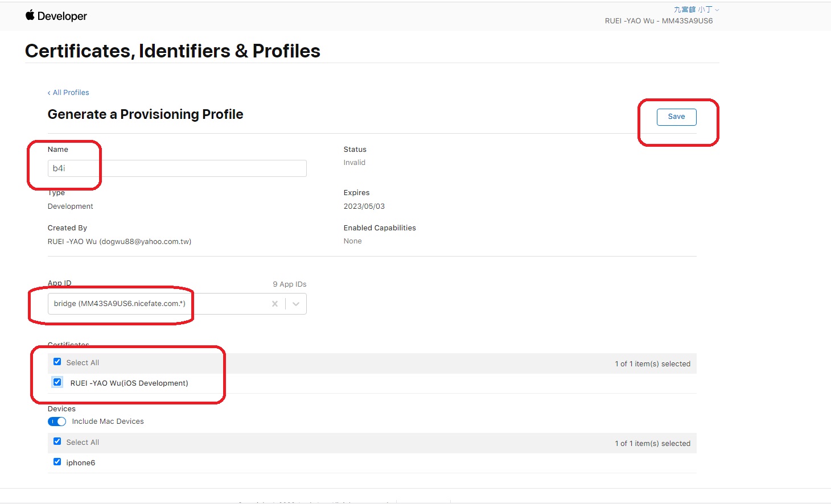Screen dimensions: 831x504
Task: Click the team name RUEI -YAO Wu - MM43SA9US6
Action: point(659,21)
